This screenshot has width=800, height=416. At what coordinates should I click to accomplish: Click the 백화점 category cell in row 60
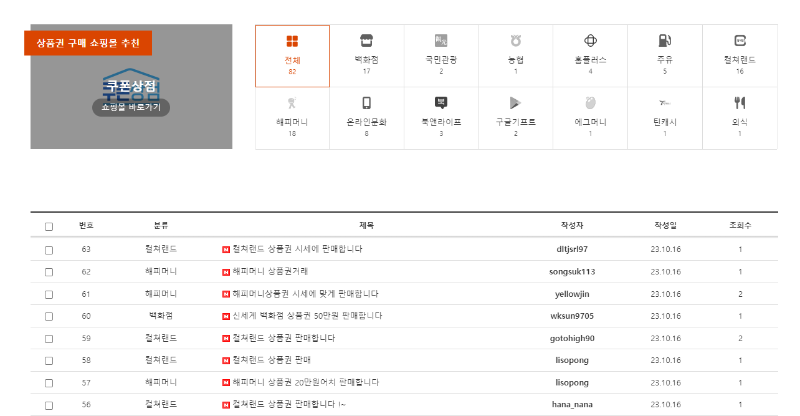click(161, 316)
